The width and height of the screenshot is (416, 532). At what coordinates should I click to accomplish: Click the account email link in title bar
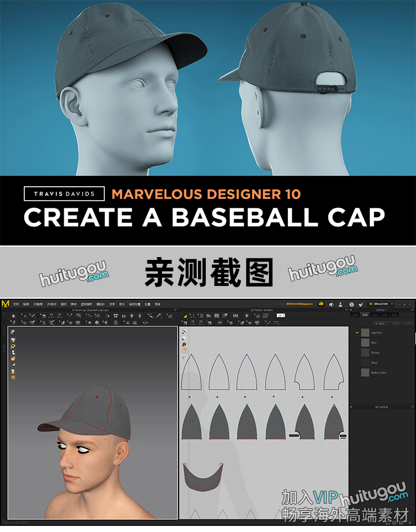[x=300, y=304]
